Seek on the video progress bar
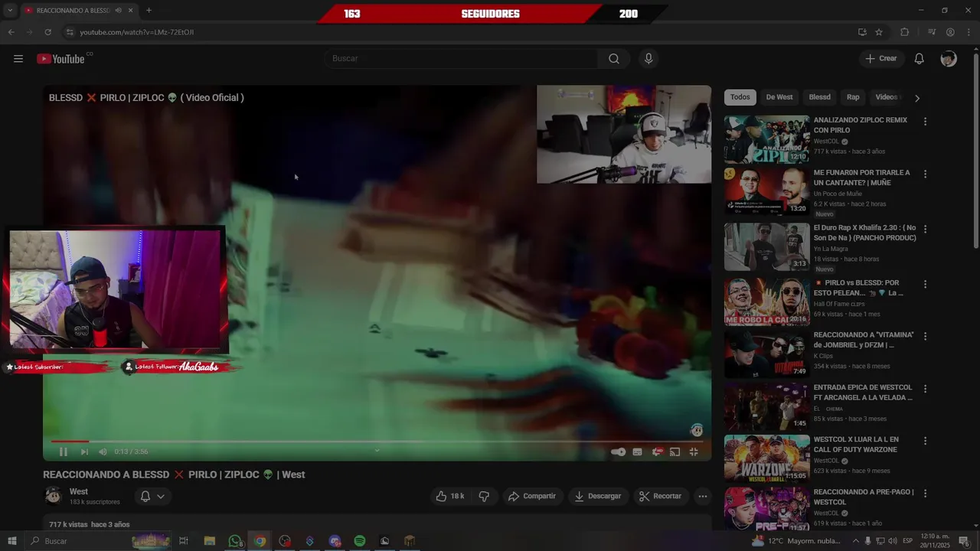This screenshot has width=980, height=551. 376,442
